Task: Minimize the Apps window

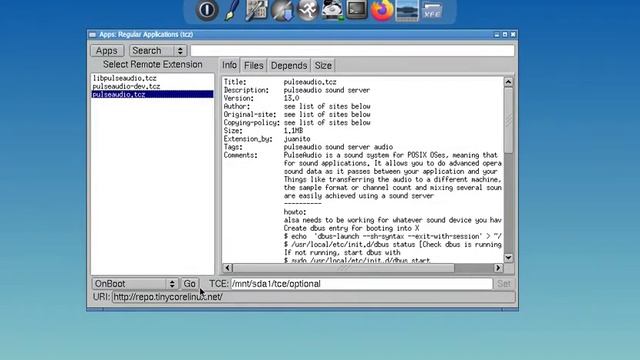Action: [497, 35]
